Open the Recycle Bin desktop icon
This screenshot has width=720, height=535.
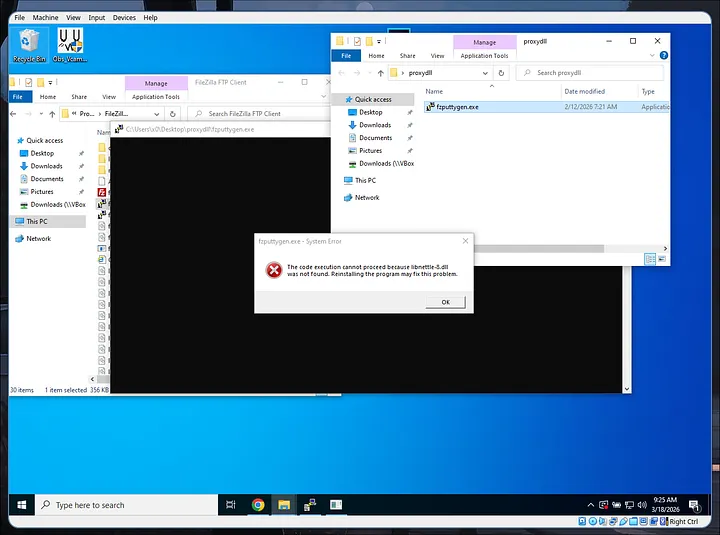[29, 45]
